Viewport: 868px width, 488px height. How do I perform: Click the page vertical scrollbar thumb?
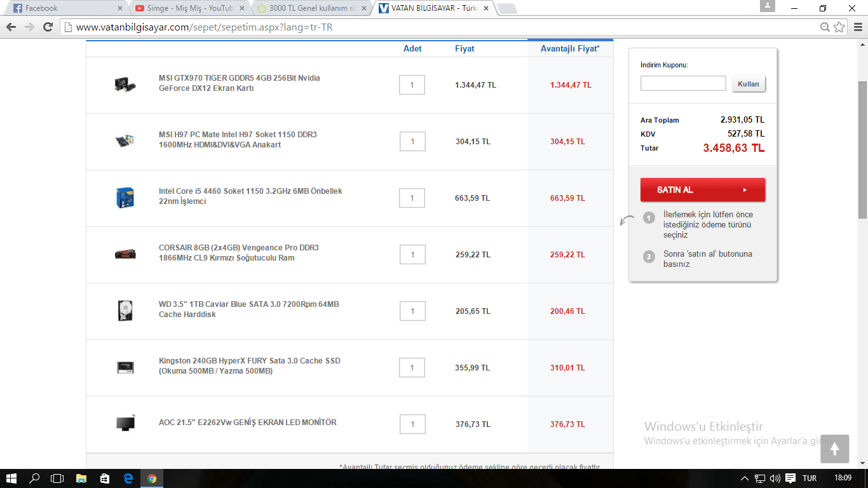(x=862, y=150)
